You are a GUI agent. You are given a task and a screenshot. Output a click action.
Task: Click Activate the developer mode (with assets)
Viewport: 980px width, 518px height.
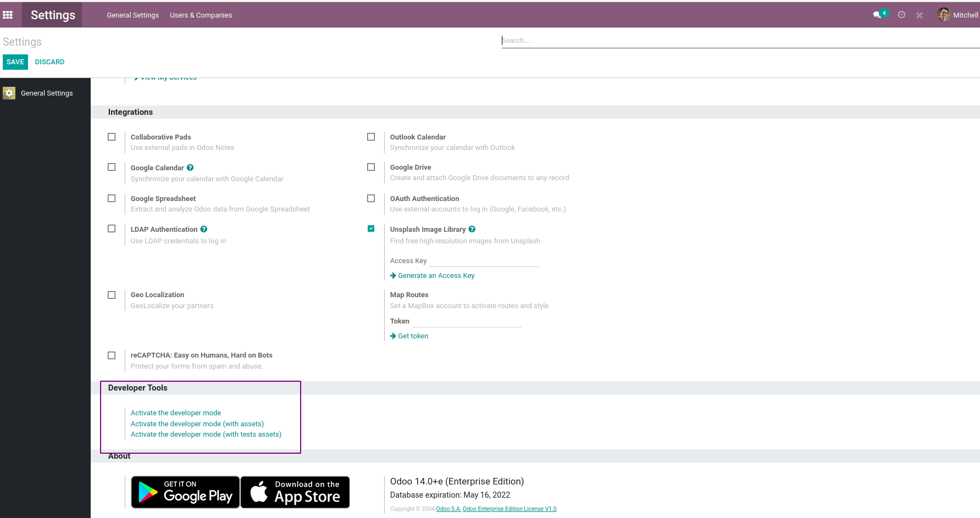[197, 424]
